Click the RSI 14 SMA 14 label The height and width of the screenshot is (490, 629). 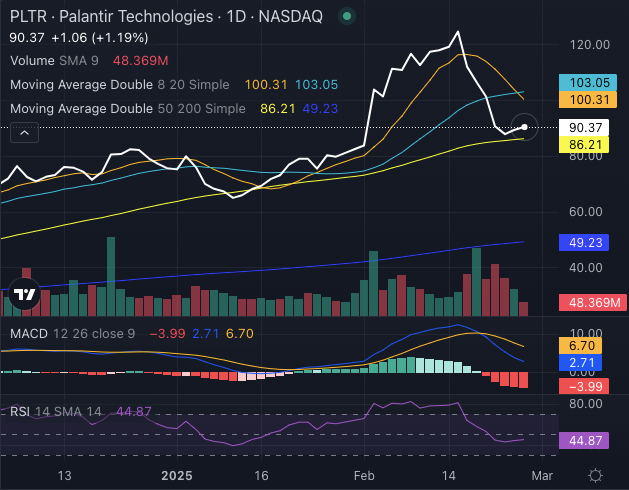pyautogui.click(x=56, y=411)
